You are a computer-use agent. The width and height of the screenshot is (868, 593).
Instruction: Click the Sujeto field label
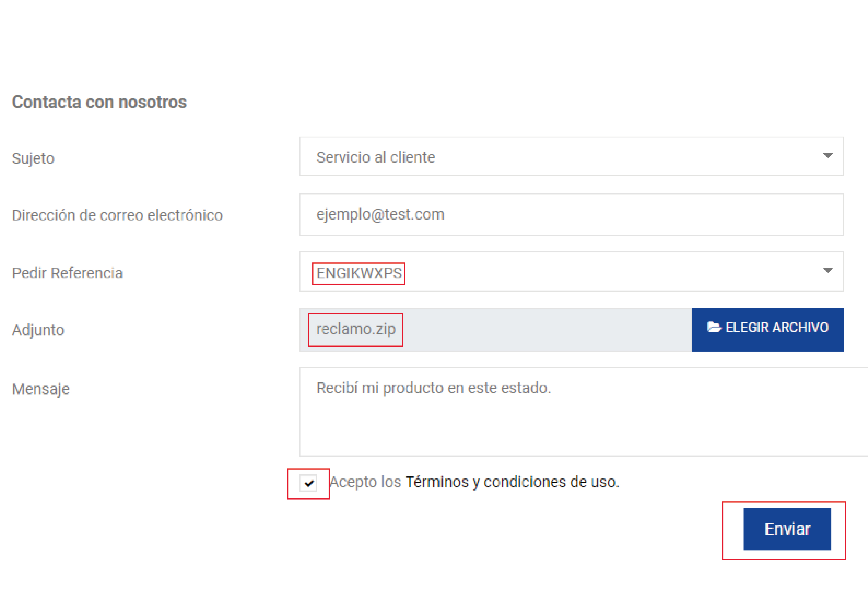coord(33,158)
